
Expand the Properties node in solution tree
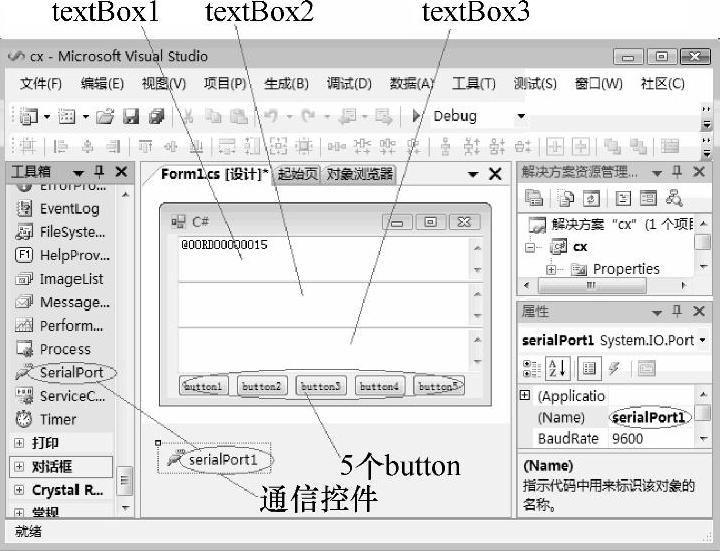coord(551,270)
